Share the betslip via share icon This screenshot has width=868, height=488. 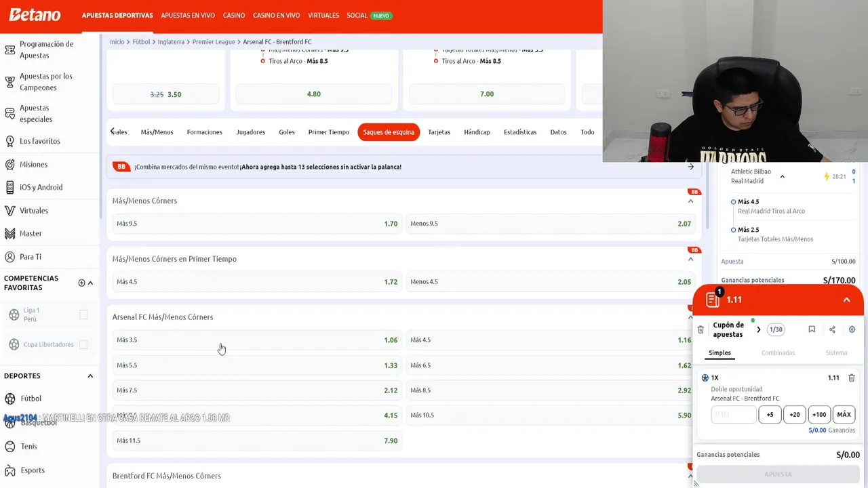point(832,329)
